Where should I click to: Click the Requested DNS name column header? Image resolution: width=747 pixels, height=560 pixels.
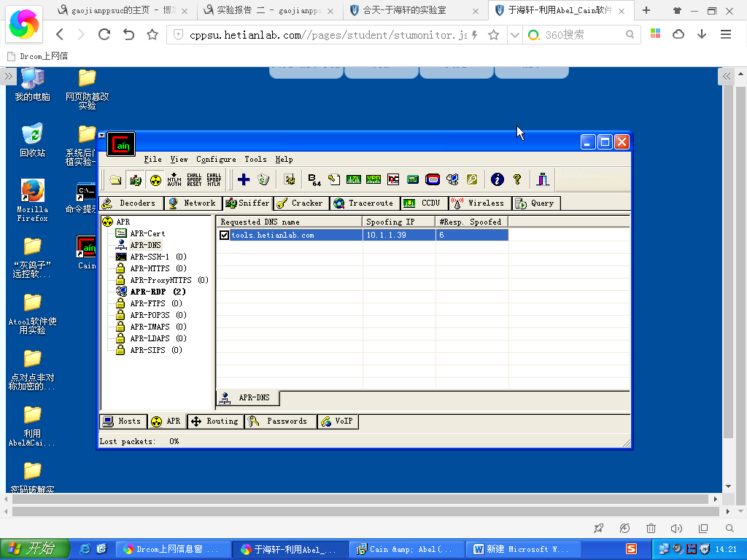coord(289,222)
